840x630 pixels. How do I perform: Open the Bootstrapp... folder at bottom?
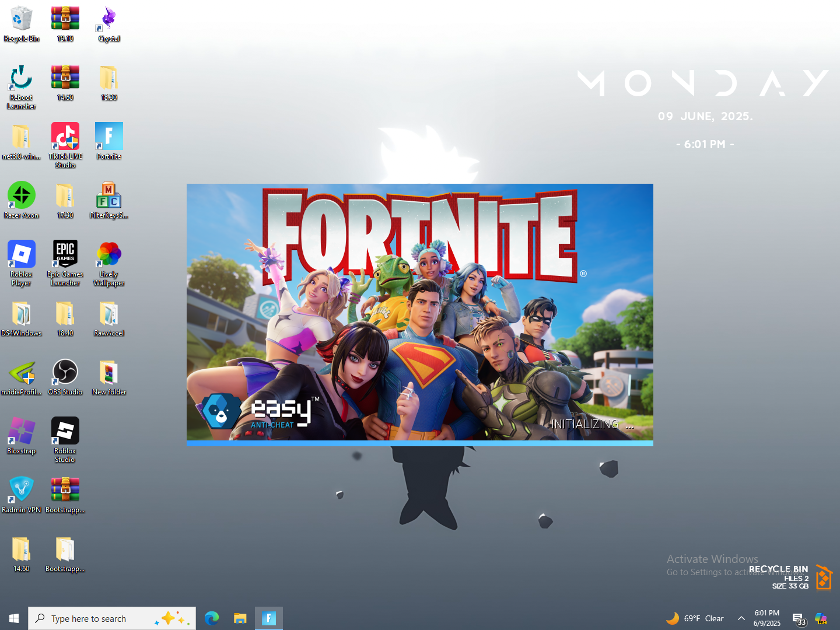point(65,554)
